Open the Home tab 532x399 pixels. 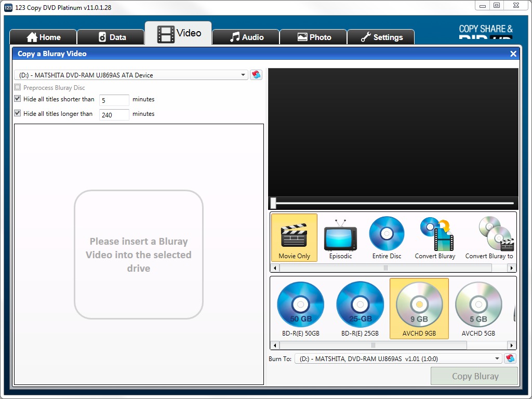(x=44, y=37)
